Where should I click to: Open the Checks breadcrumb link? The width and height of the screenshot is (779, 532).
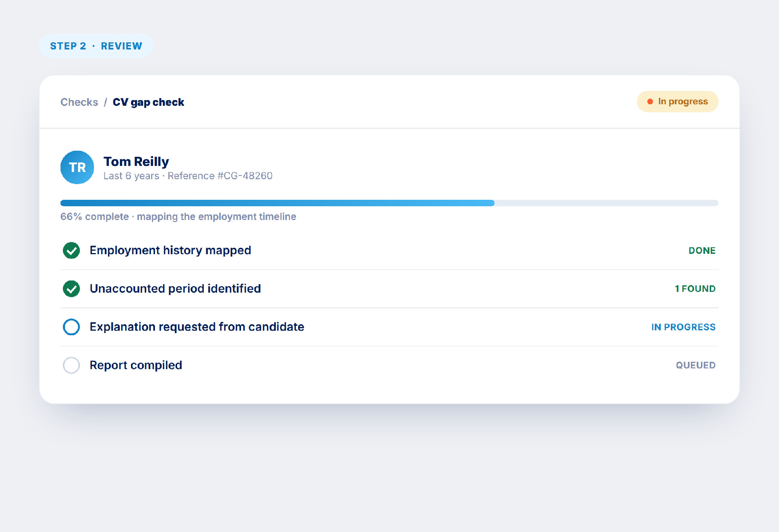click(x=79, y=102)
